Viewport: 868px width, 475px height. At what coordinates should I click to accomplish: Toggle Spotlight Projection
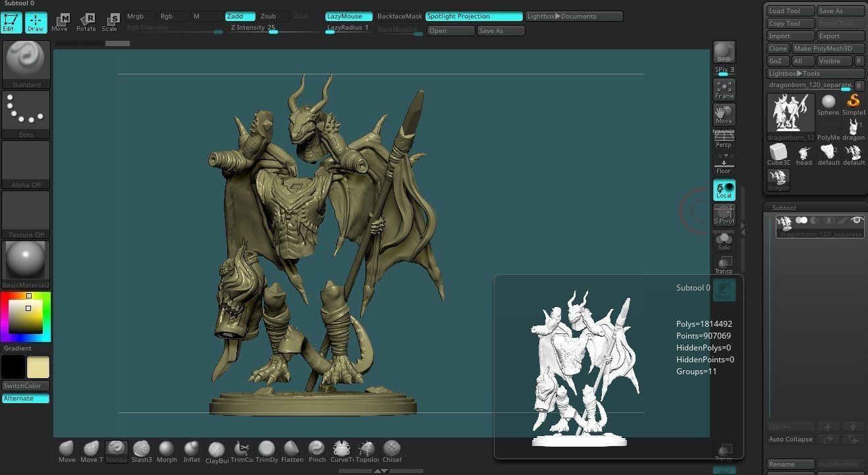[474, 16]
